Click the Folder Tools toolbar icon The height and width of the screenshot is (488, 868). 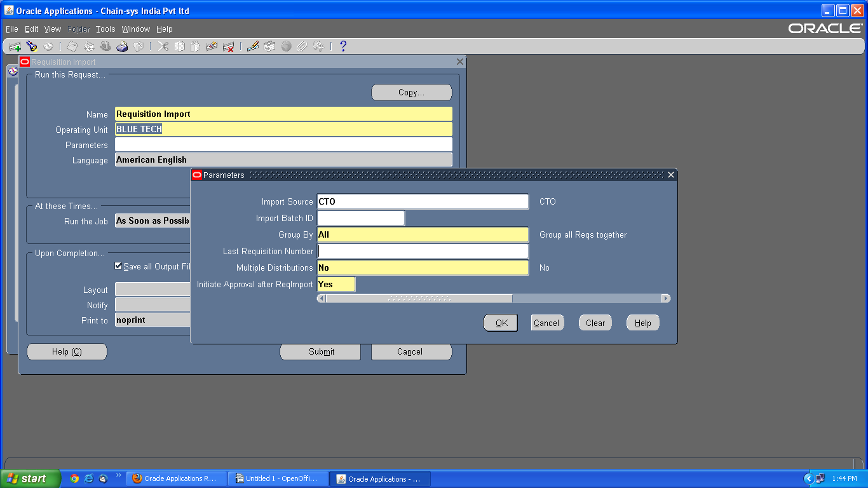(x=319, y=46)
